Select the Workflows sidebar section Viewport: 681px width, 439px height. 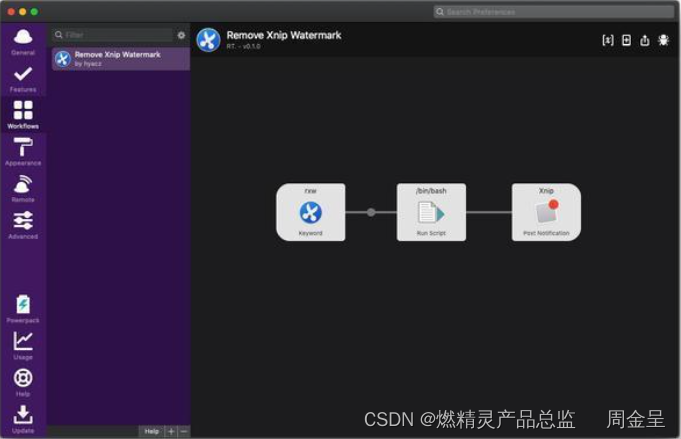[23, 115]
